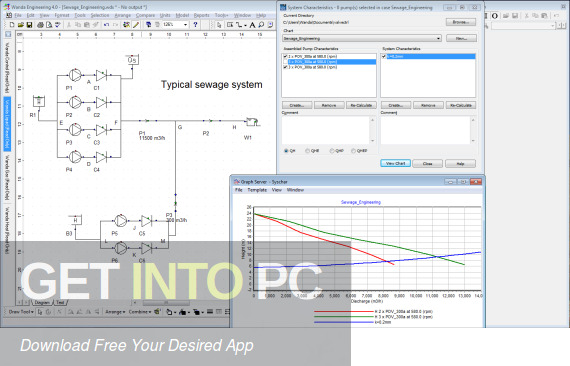
Task: Click the layered sheets icon before zoom box
Action: pyautogui.click(x=148, y=25)
